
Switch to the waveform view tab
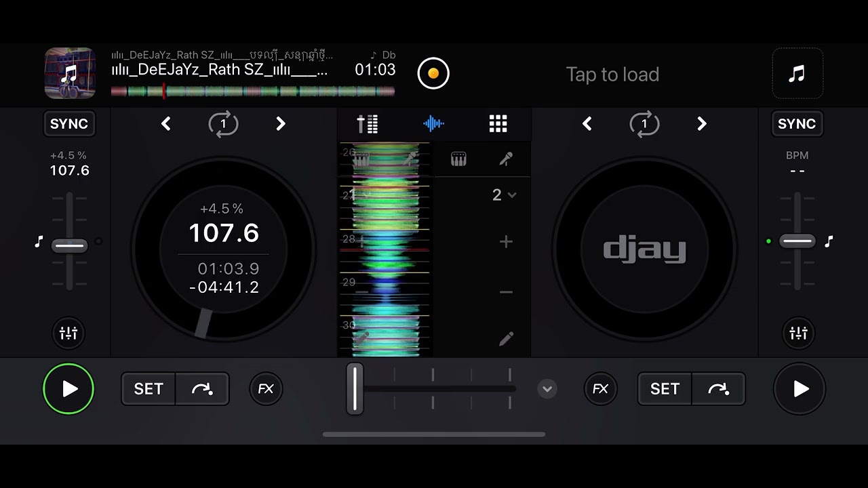[433, 124]
